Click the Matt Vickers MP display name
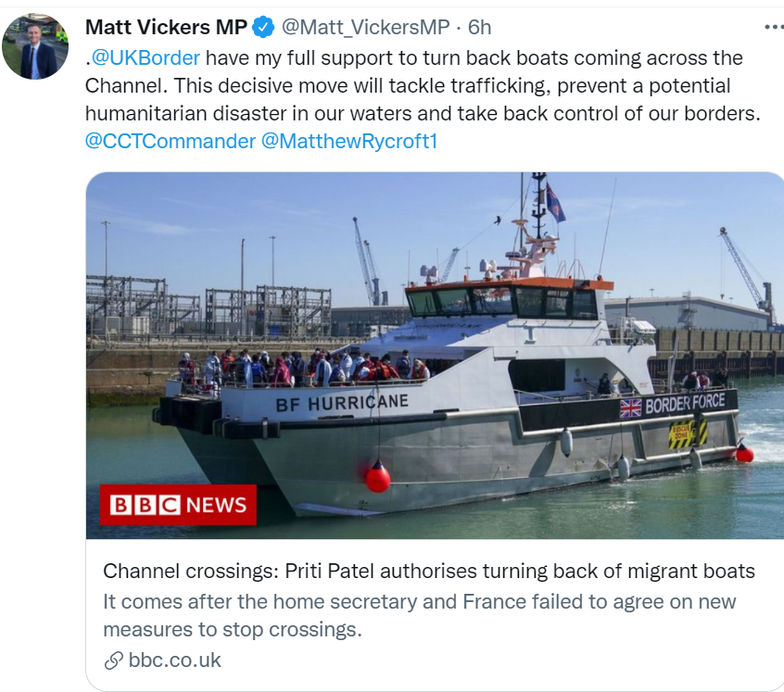The width and height of the screenshot is (784, 692). click(x=166, y=27)
